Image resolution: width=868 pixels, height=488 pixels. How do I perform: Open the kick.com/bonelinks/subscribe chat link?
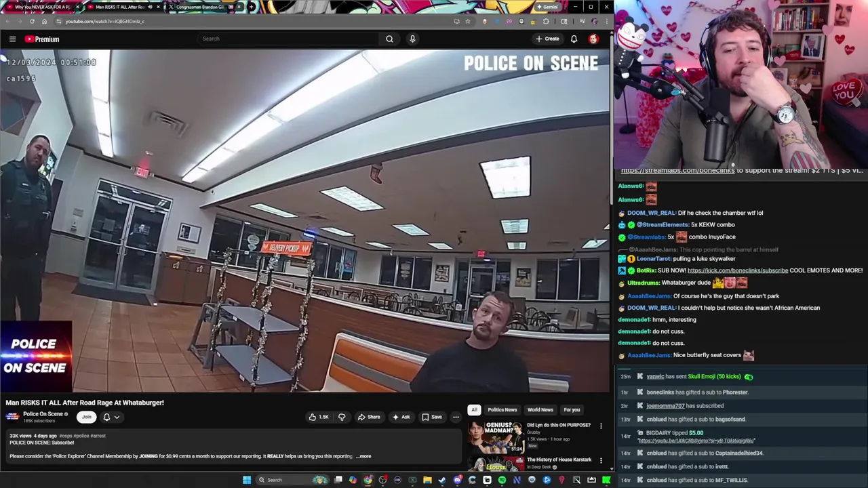coord(738,270)
